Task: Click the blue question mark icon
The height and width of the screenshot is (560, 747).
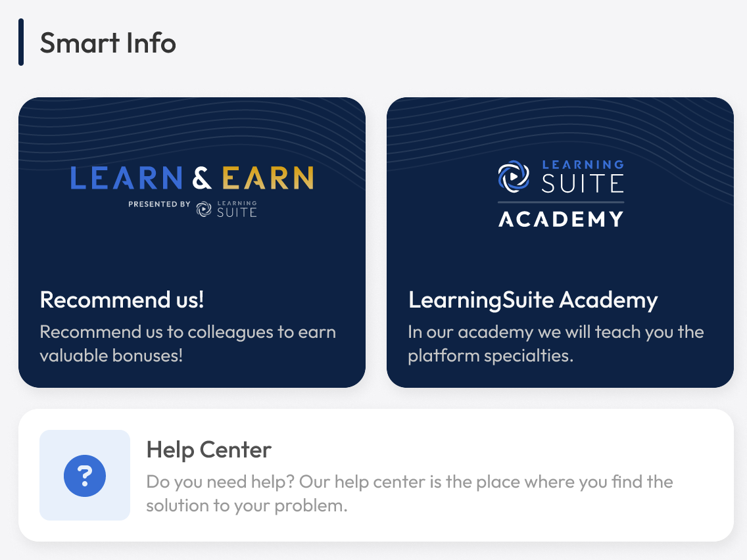Action: pos(85,475)
